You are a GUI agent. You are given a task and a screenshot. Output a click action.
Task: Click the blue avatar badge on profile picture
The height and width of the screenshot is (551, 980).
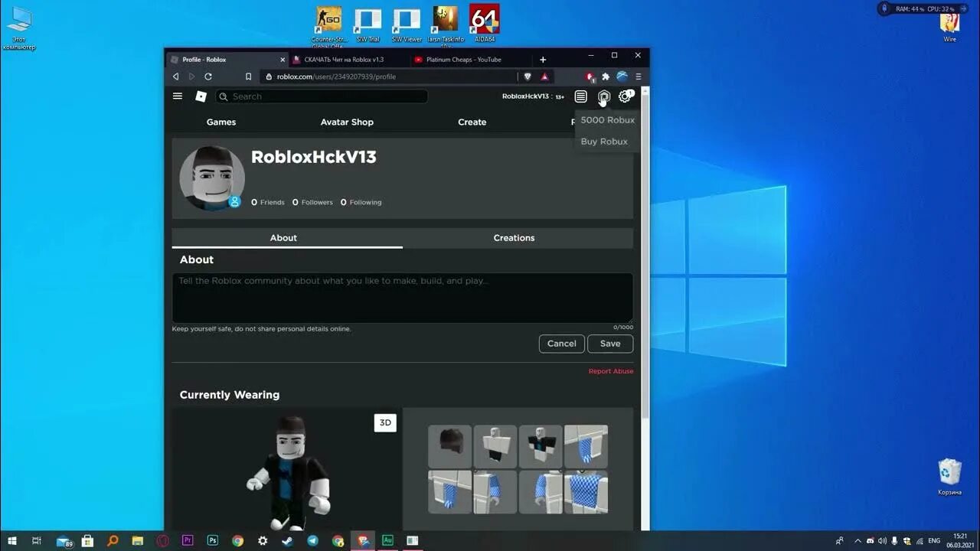pyautogui.click(x=235, y=202)
